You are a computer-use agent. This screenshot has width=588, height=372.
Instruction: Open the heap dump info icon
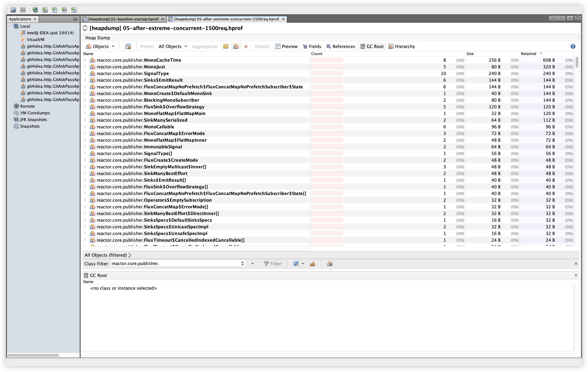(573, 46)
